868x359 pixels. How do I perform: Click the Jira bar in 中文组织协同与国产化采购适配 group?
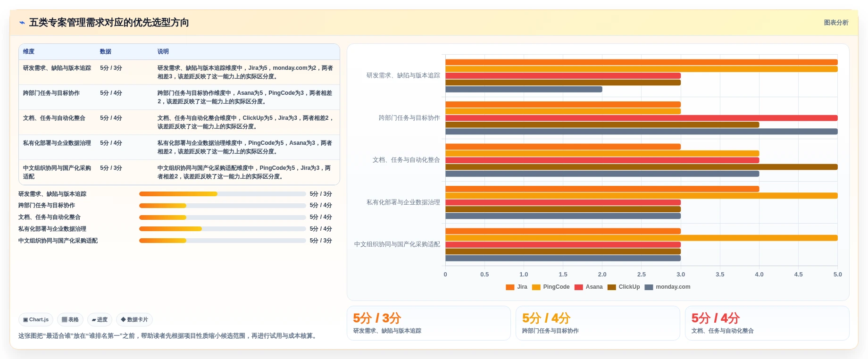point(563,231)
